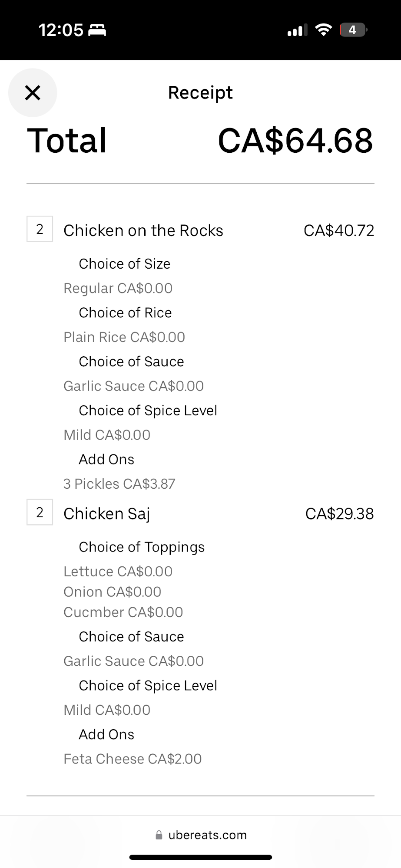Tap the Choice of Toppings heading
Screen dimensions: 401x868
142,547
